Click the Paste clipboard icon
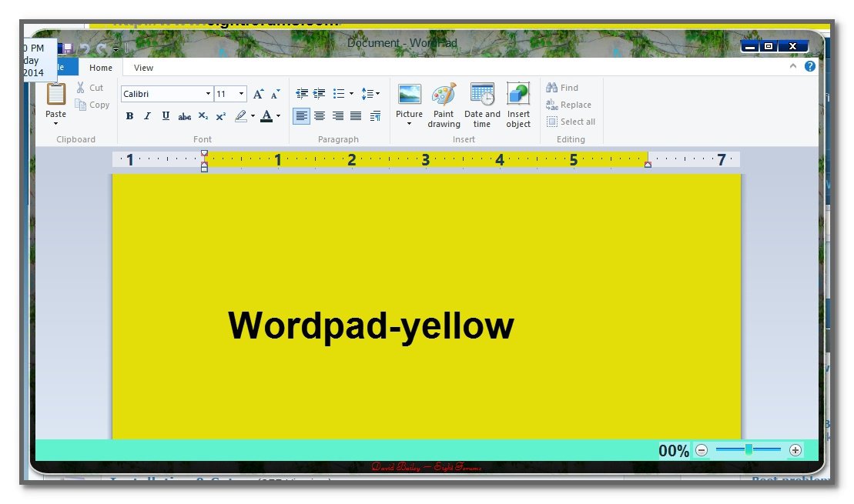This screenshot has width=854, height=504. [x=56, y=95]
